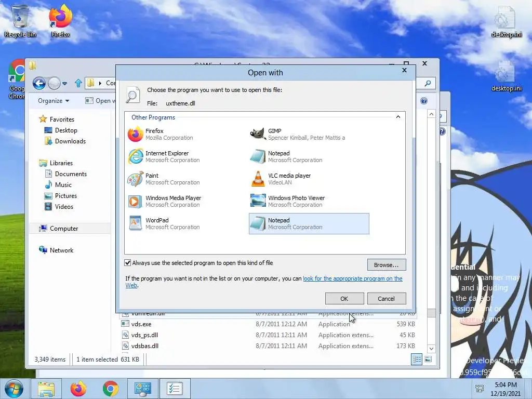Open the checklist taskbar application
The image size is (532, 399).
click(175, 389)
